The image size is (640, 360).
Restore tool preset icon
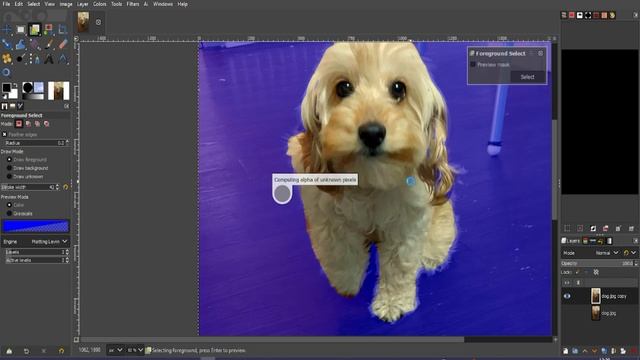tap(27, 351)
